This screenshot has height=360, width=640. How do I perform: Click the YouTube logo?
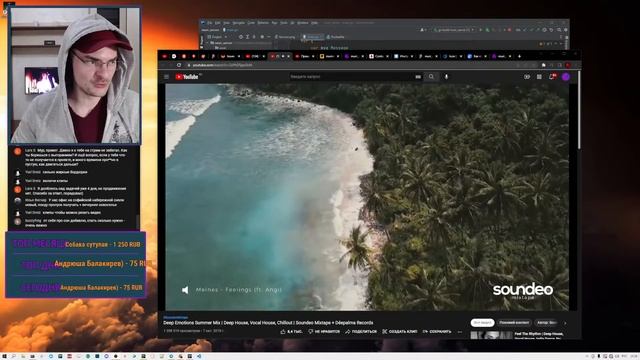[187, 77]
